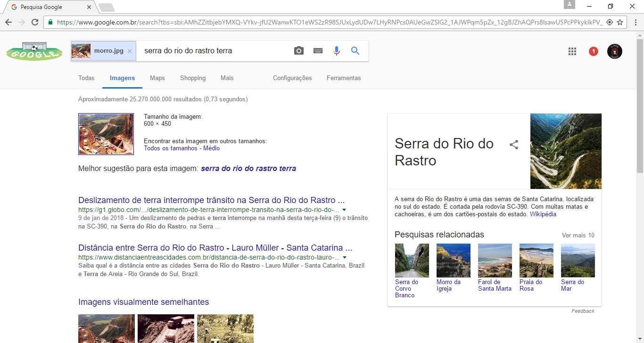This screenshot has width=644, height=343.
Task: Open Configurações menu
Action: 292,78
